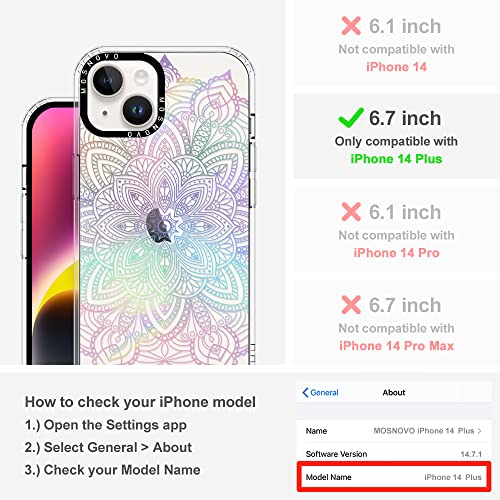Screen dimensions: 500x500
Task: Select the Model Name row
Action: coord(394,477)
